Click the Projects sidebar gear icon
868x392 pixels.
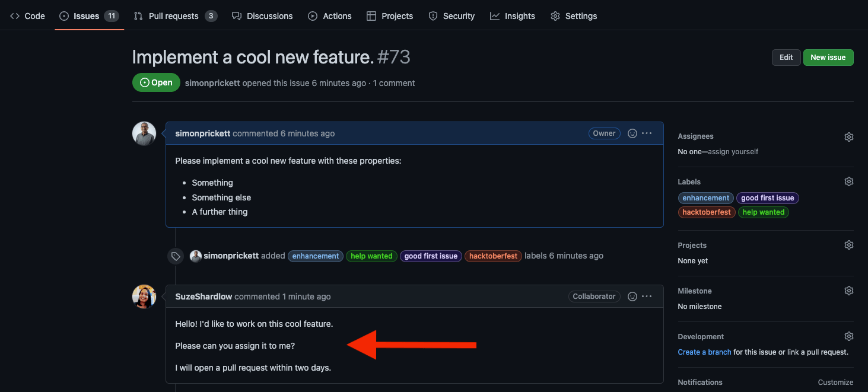click(848, 246)
